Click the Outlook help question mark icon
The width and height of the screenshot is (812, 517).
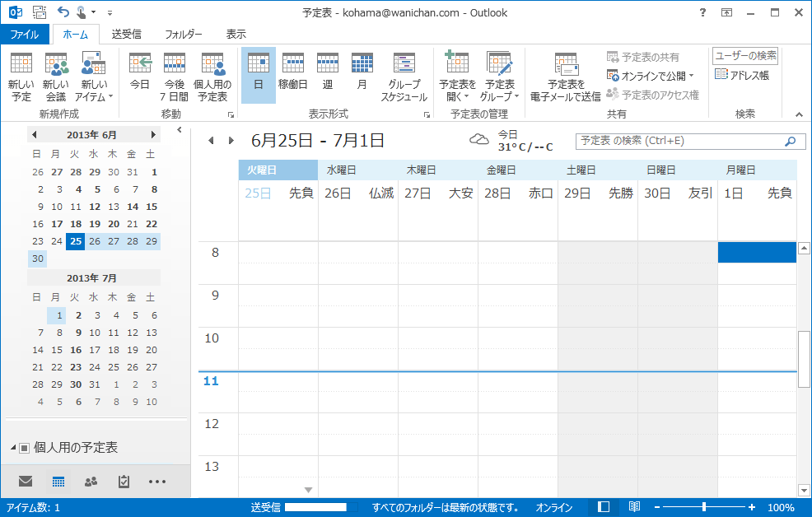coord(702,12)
